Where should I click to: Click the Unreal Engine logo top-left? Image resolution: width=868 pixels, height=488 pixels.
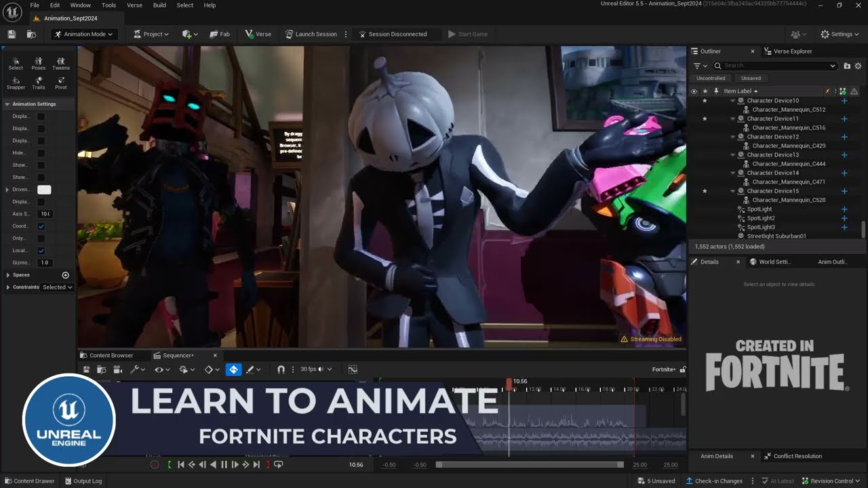click(12, 12)
